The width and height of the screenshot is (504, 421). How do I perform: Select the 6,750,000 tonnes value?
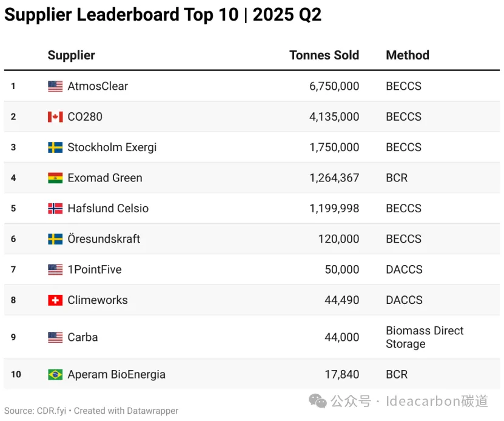pos(334,86)
